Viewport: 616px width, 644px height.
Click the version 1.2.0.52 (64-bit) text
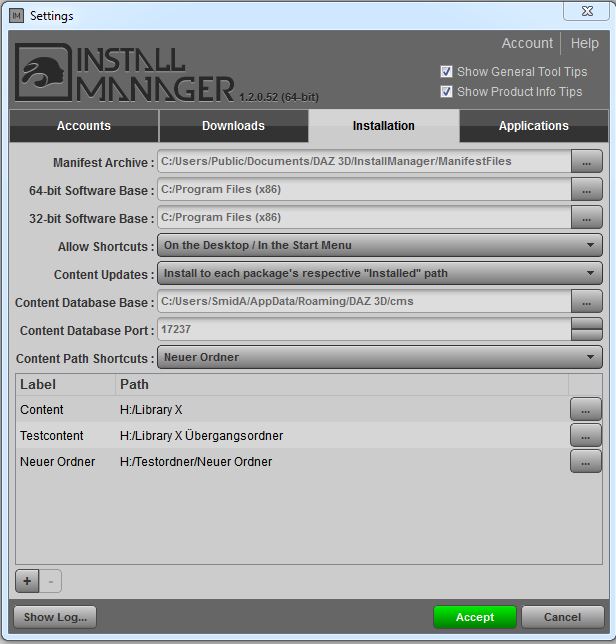pyautogui.click(x=279, y=97)
